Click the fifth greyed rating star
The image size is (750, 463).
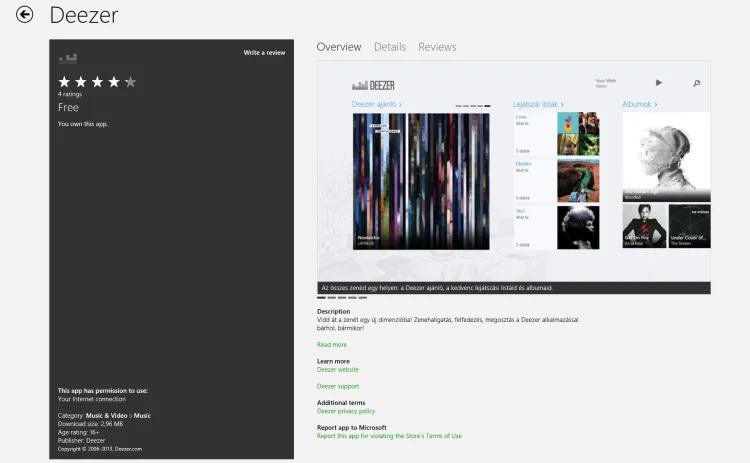coord(130,82)
